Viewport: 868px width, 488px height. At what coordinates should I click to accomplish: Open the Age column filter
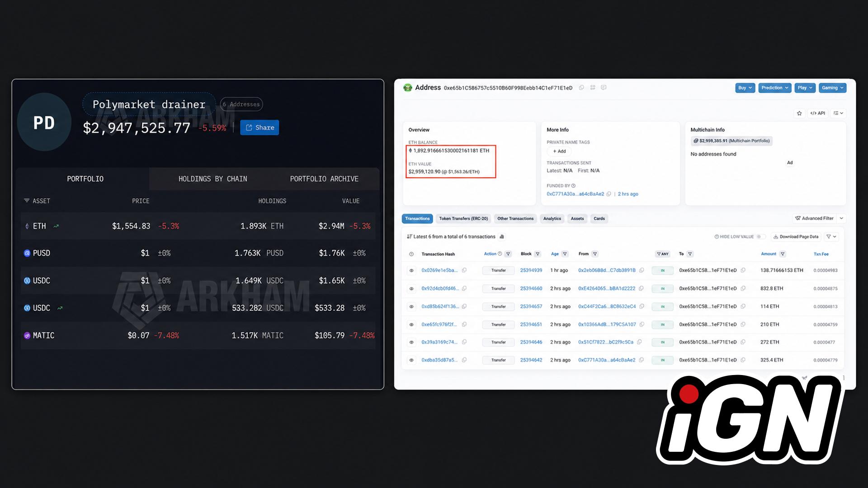(x=565, y=254)
